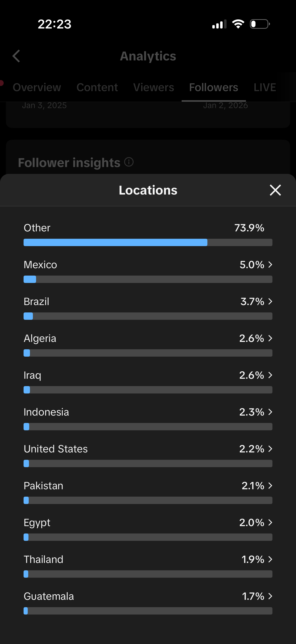Tap the battery status icon
This screenshot has width=296, height=644.
coord(260,24)
